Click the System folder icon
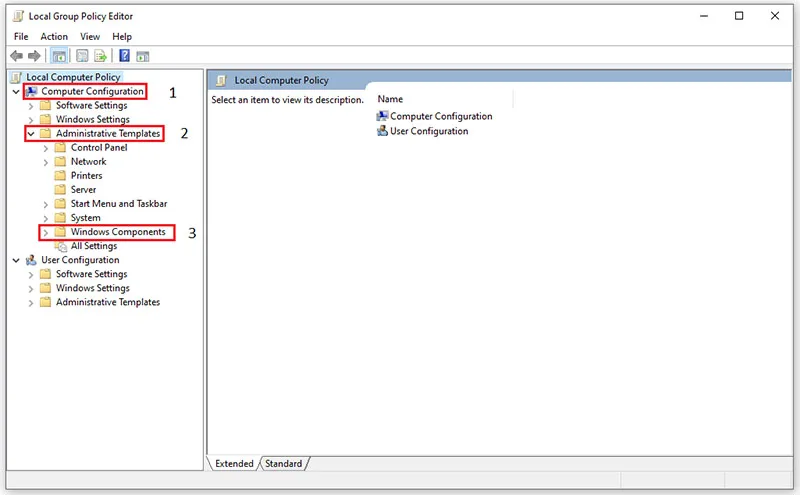The image size is (800, 495). point(60,218)
